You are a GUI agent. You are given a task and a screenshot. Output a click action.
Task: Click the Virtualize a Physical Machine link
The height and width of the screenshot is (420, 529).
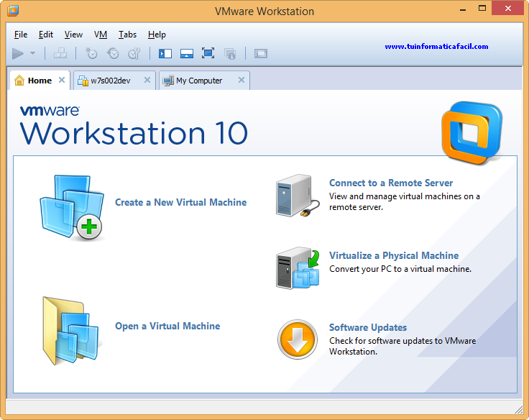pos(394,255)
